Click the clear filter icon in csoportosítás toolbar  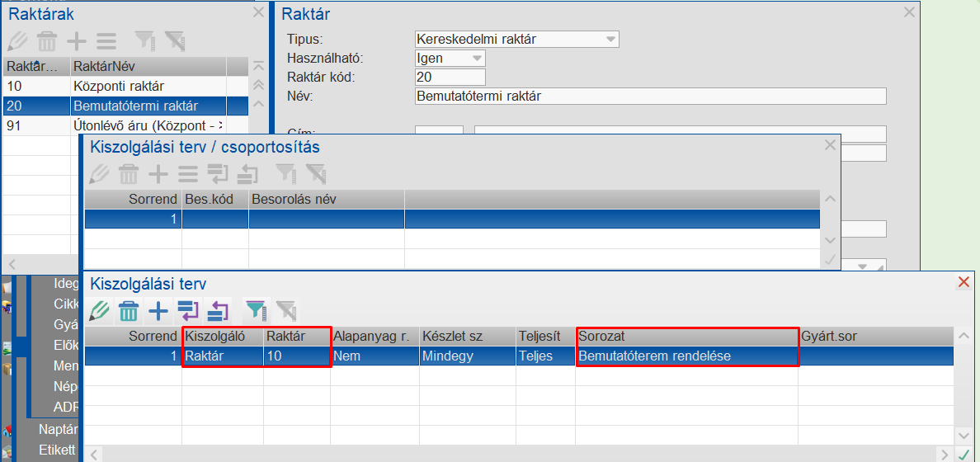(316, 174)
